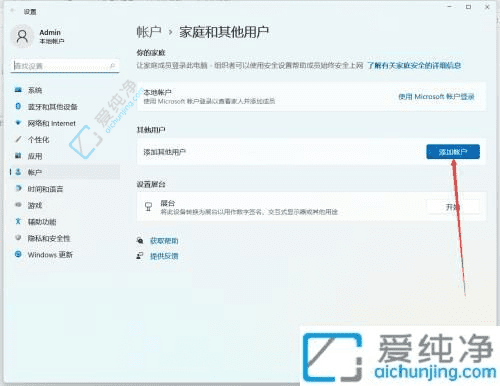
Task: Click the 获取帮助 link
Action: click(164, 241)
